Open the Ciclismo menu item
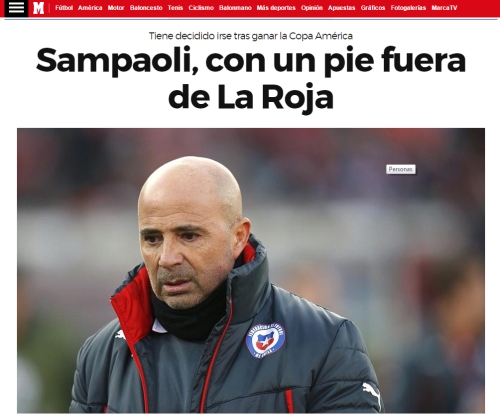 pyautogui.click(x=201, y=8)
